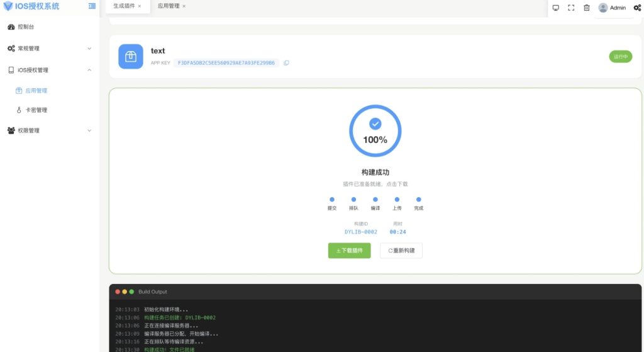Open settings gears icon at top right

637,8
